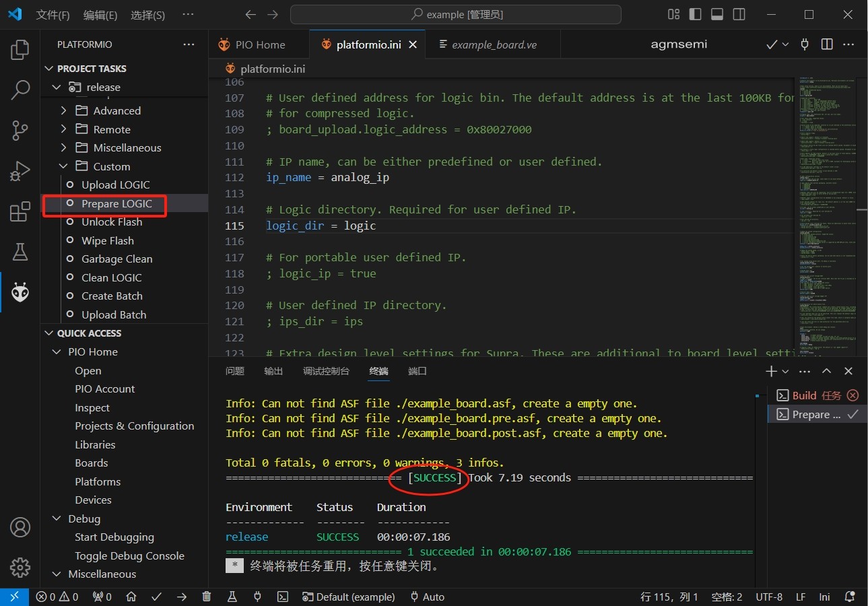This screenshot has width=868, height=606.
Task: Run the Wipe Flash task
Action: point(108,240)
